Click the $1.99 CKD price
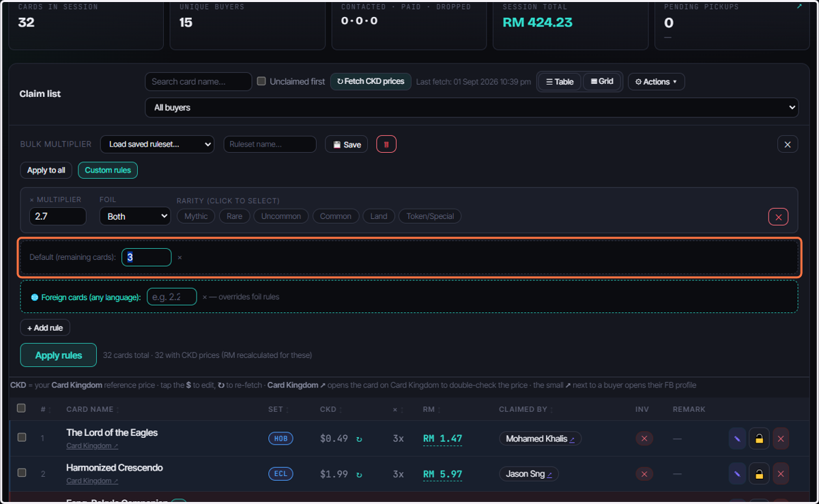 [334, 474]
